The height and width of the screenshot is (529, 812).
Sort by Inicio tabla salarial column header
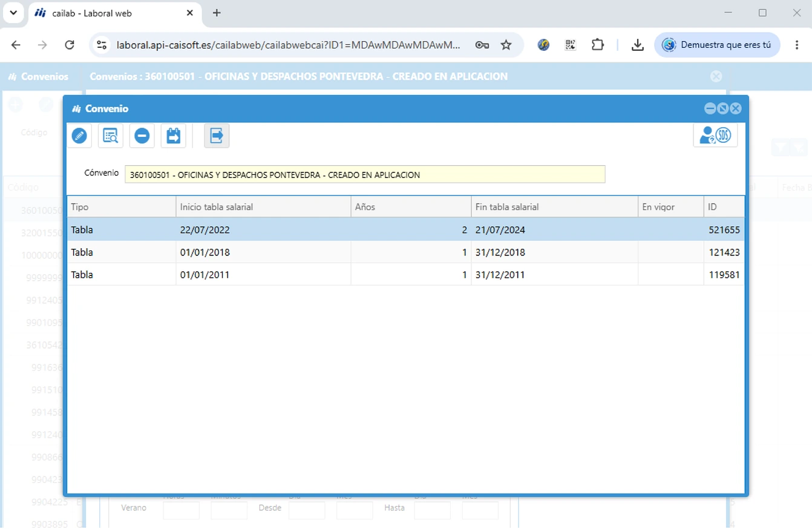(263, 207)
